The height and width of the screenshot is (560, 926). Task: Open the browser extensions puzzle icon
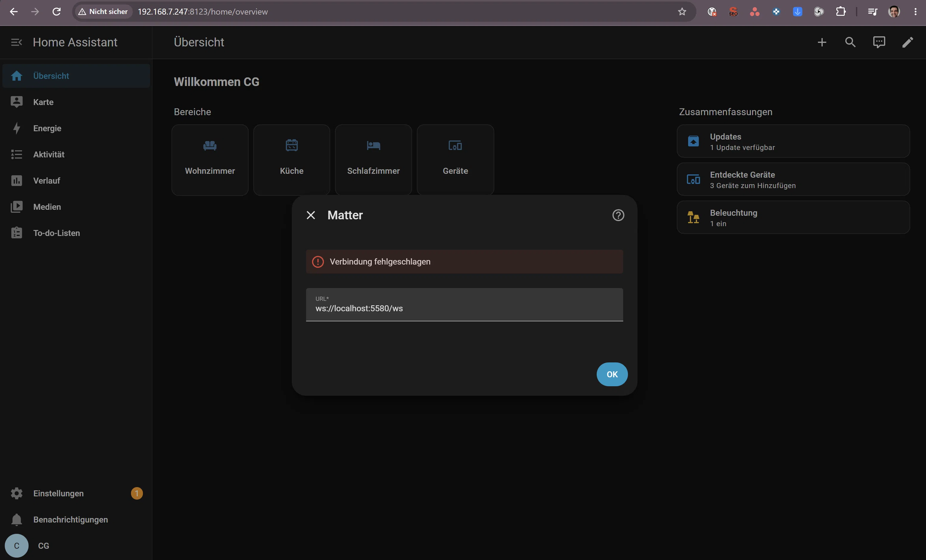(x=841, y=12)
